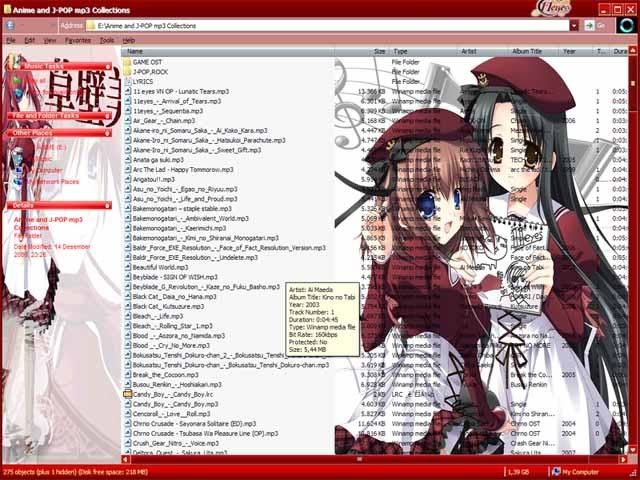Select 11 eyes VN OP - Lunatic Tears.mp3
Viewport: 640px width, 480px height.
click(x=181, y=91)
